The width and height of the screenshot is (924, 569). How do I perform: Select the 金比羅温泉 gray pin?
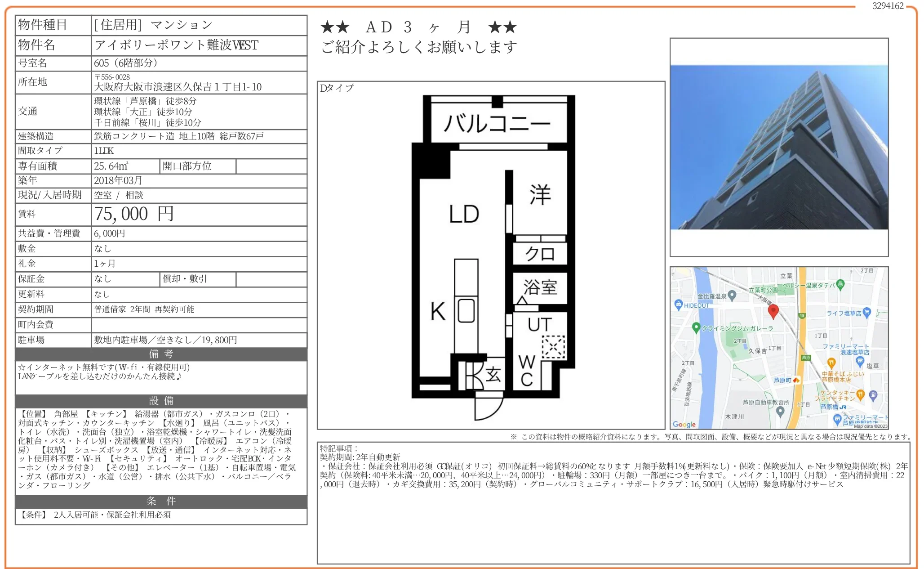click(x=733, y=296)
